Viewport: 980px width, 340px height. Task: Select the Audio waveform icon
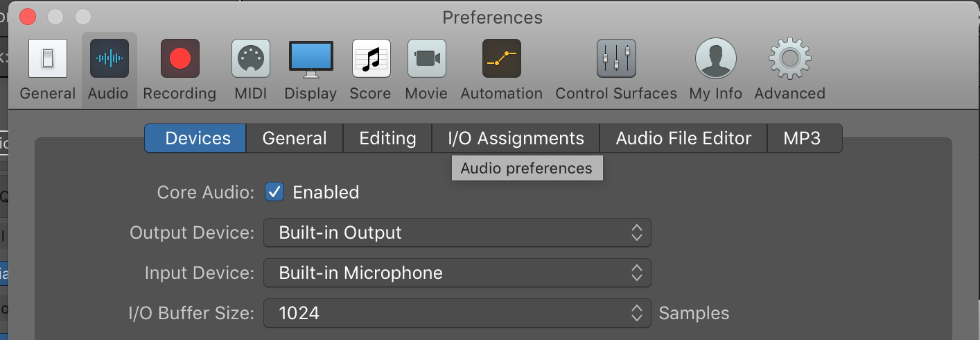point(109,58)
